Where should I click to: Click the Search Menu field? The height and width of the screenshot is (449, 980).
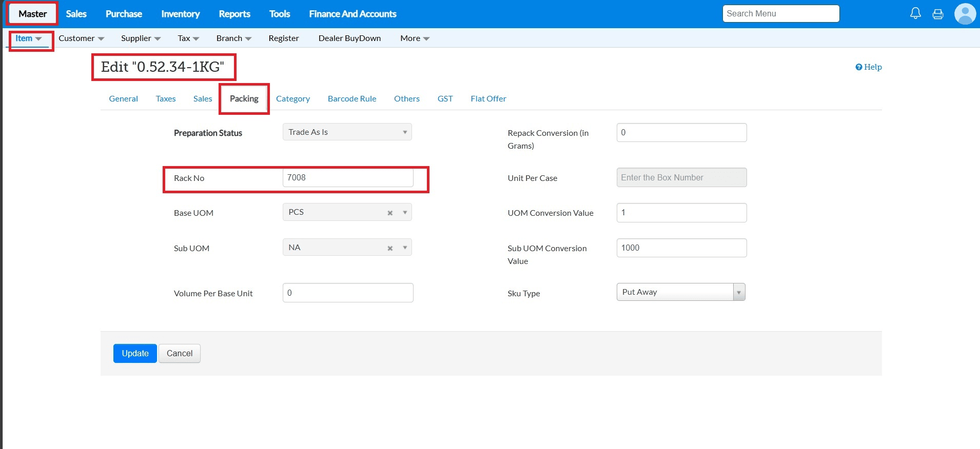click(x=780, y=14)
